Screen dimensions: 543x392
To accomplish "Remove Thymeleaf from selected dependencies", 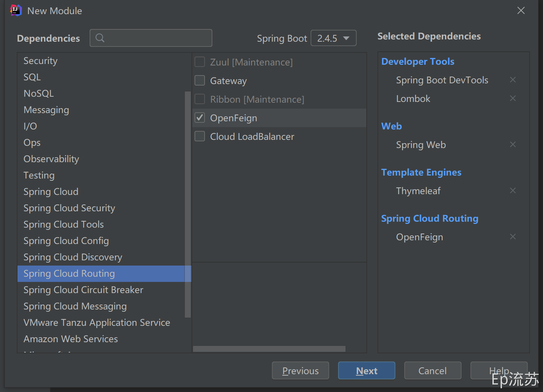I will coord(513,191).
